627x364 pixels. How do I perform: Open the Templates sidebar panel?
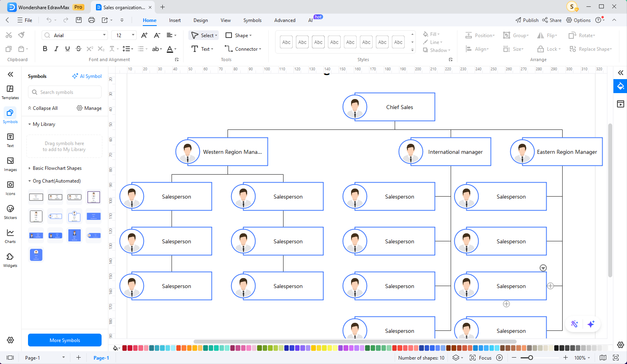pos(10,92)
